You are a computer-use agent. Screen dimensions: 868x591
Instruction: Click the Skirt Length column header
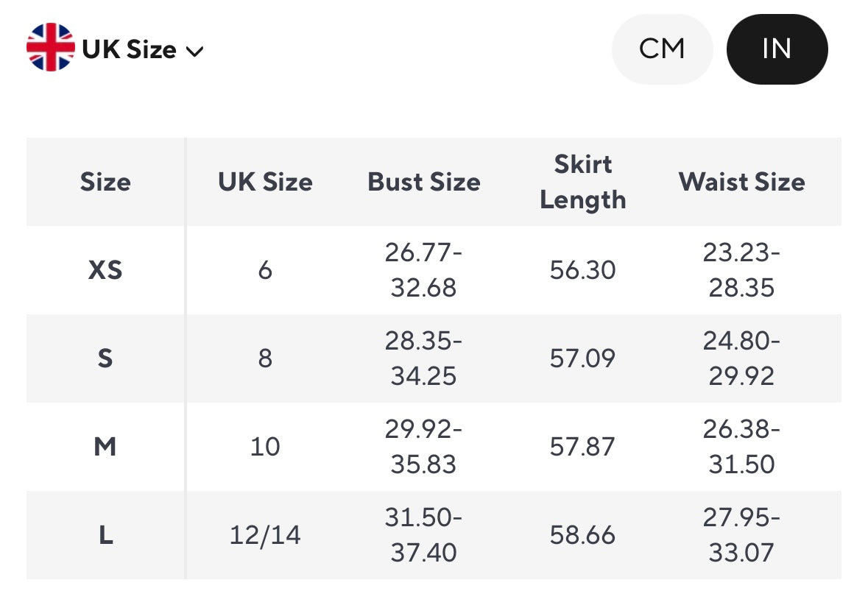pyautogui.click(x=582, y=182)
